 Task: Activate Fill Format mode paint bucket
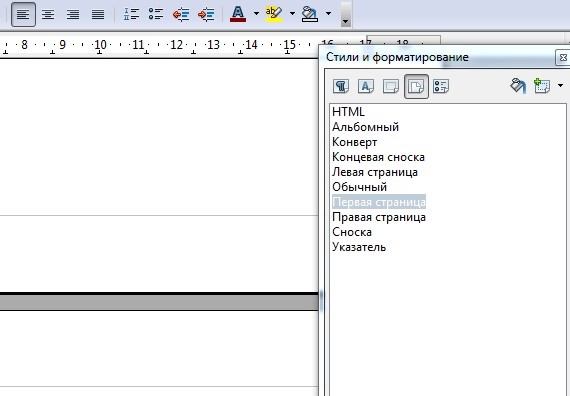pyautogui.click(x=518, y=86)
